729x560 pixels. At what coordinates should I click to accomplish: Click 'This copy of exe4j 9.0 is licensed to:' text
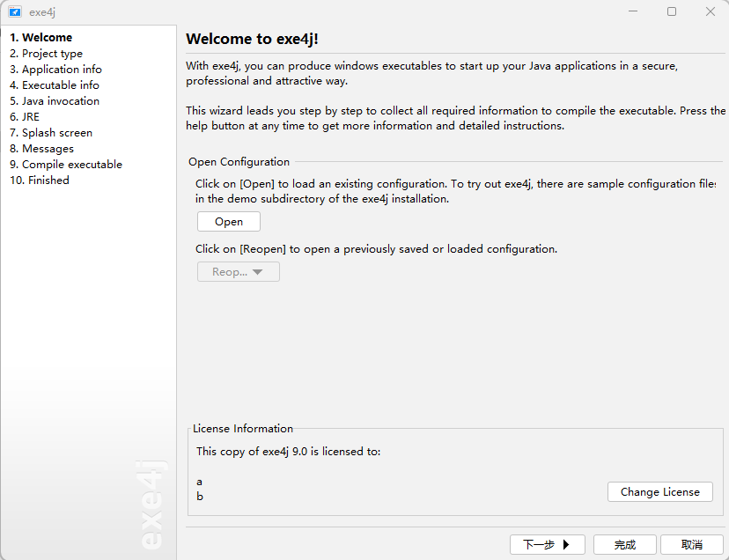[288, 452]
